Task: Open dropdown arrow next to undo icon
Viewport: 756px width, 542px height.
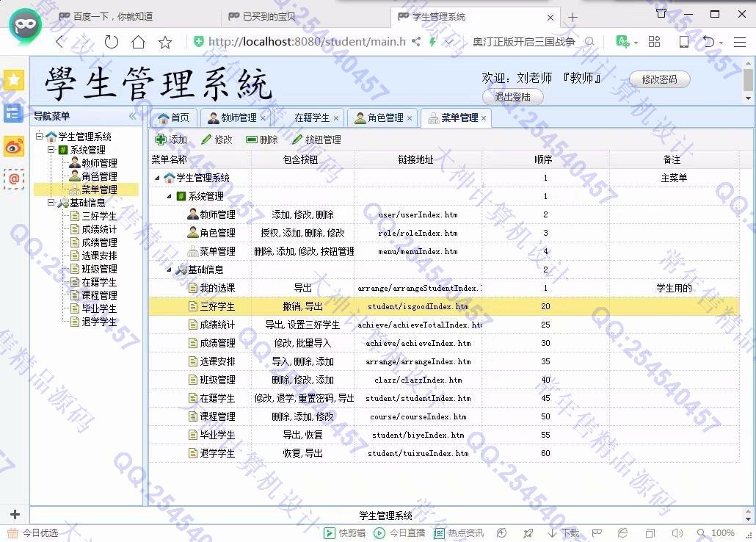Action: (722, 43)
